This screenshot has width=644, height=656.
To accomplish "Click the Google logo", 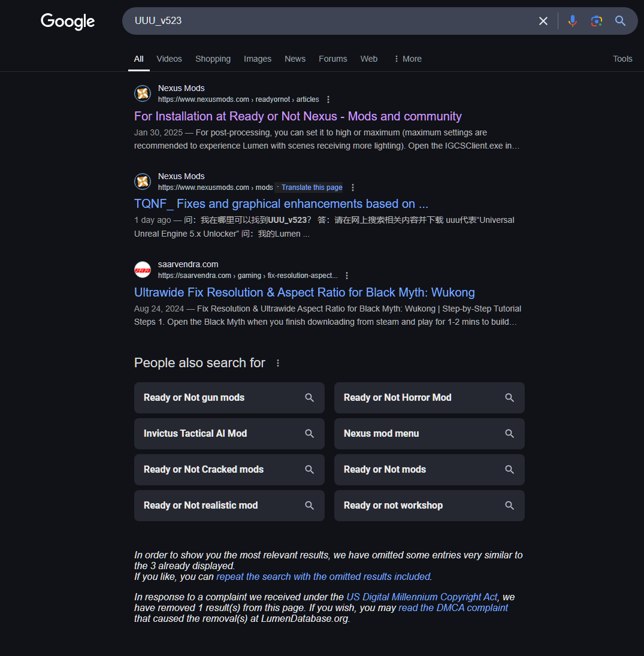I will point(68,22).
